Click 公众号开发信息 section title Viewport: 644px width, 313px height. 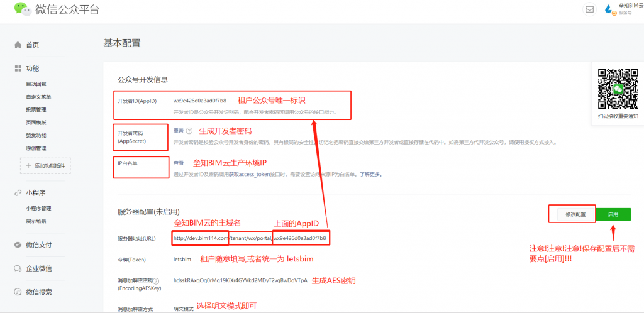click(x=143, y=80)
